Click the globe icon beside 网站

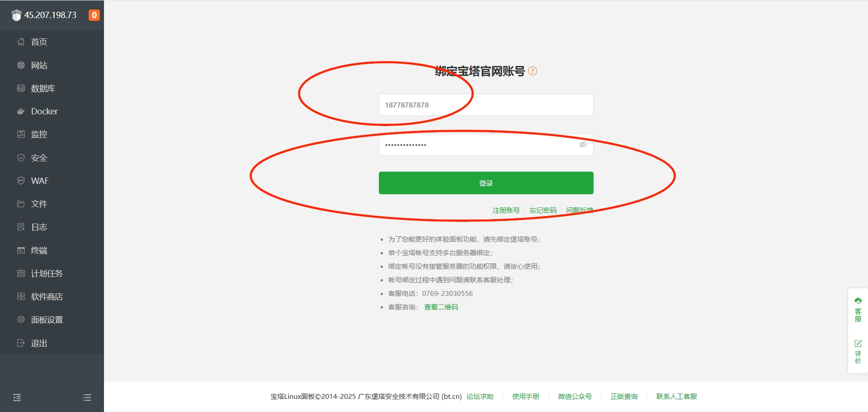21,65
